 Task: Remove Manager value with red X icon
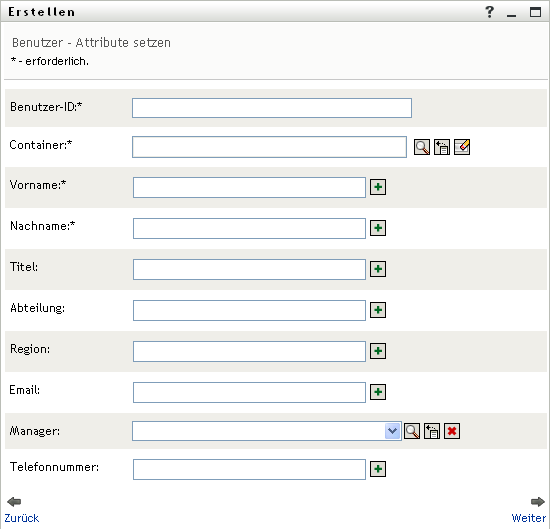coord(452,431)
